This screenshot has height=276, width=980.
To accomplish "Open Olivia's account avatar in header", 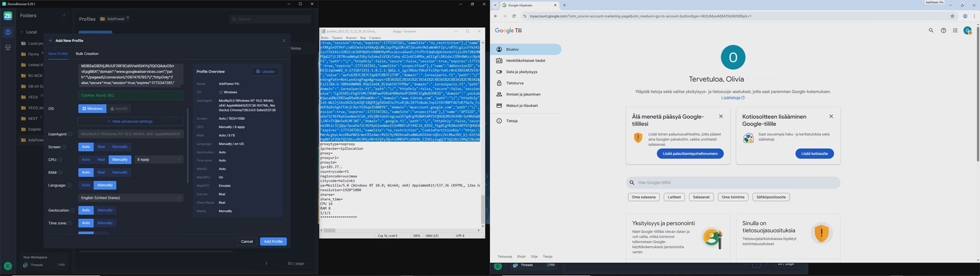I will pyautogui.click(x=967, y=31).
